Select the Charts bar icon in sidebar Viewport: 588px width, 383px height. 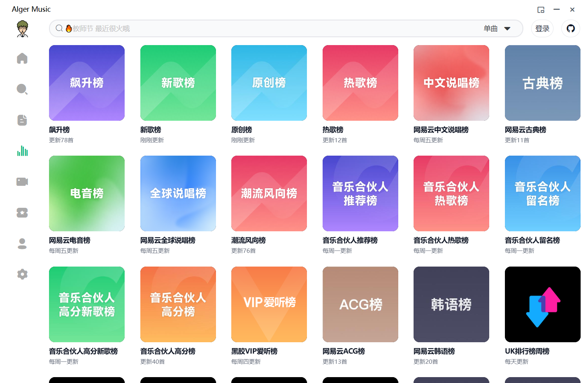22,151
